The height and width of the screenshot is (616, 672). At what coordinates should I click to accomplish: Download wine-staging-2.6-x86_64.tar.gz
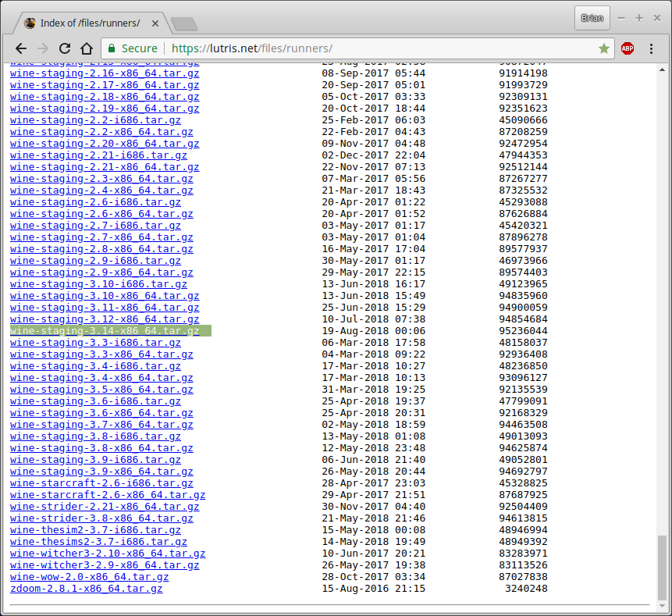[x=101, y=214]
